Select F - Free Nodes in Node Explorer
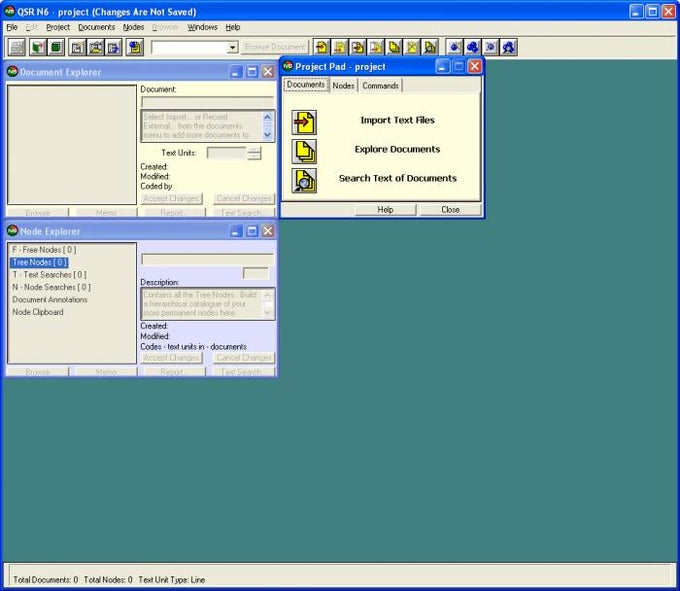This screenshot has height=591, width=680. [43, 250]
